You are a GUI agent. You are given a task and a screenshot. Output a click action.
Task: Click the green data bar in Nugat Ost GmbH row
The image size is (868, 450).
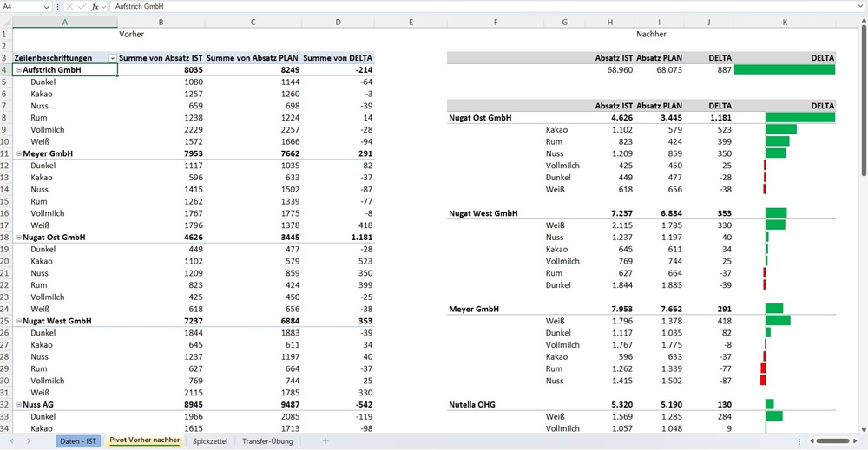(x=800, y=118)
